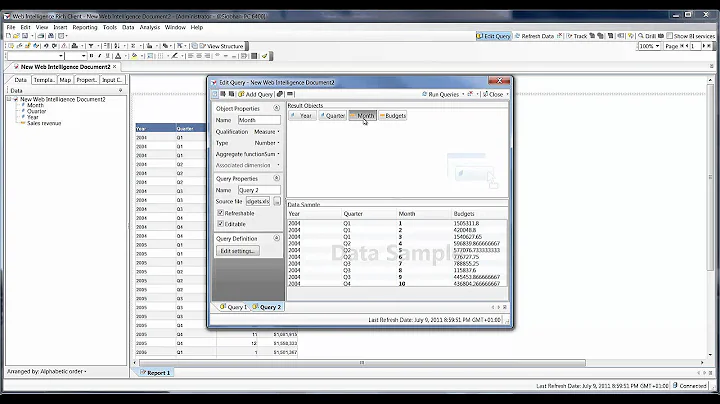Click the next page arrow
The height and width of the screenshot is (404, 720).
703,46
